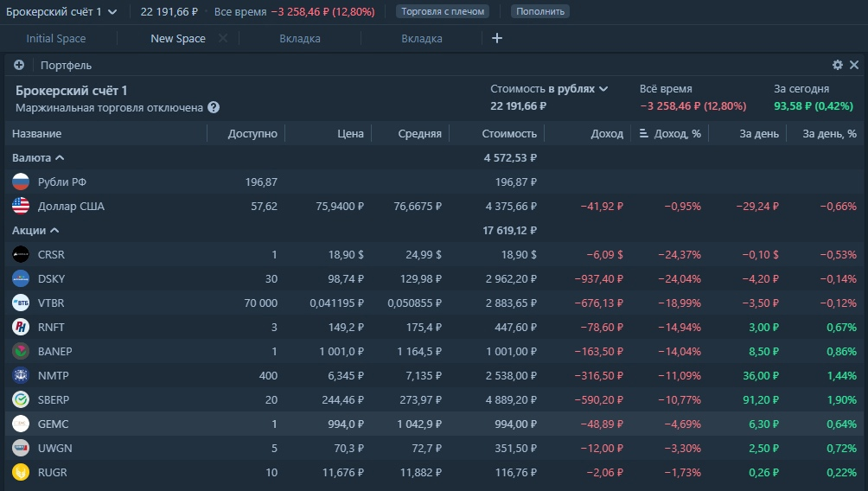Click the SBERP stock logo
This screenshot has width=868, height=491.
(21, 399)
